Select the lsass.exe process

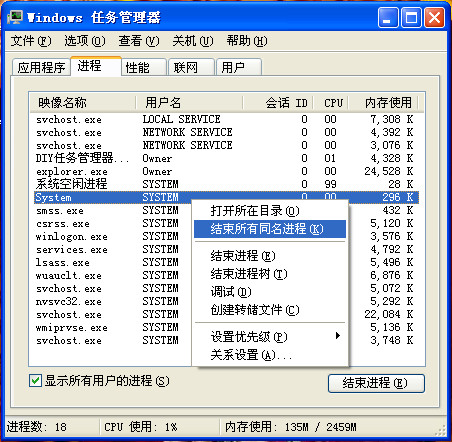113,262
